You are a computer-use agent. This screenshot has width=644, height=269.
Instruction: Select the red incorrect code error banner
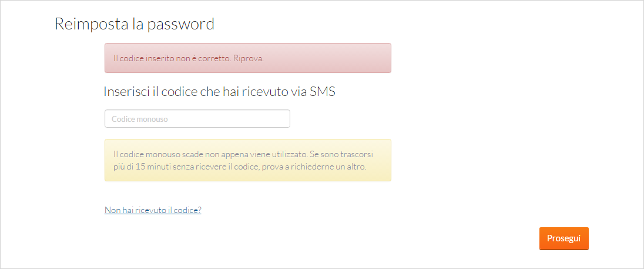click(x=247, y=58)
